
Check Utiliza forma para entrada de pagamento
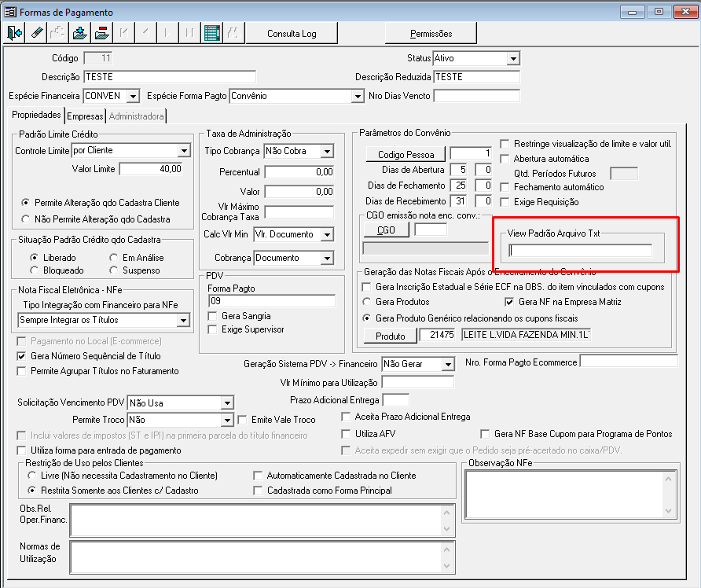click(21, 450)
